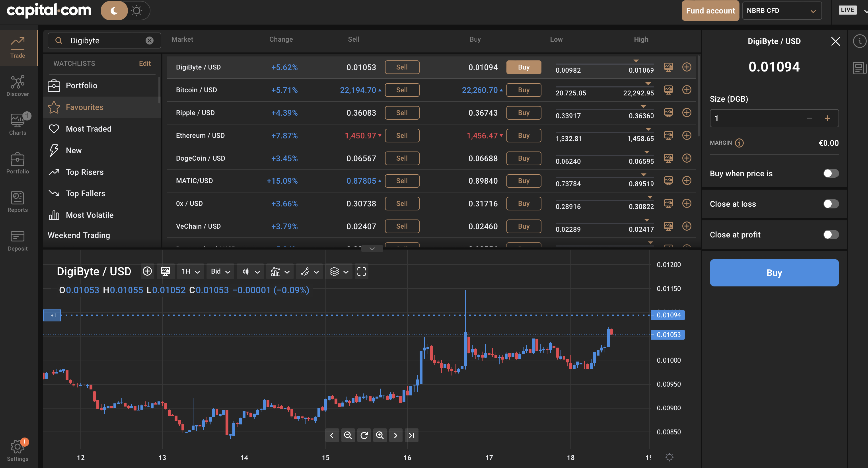Add chart's DigiByte / USD to watchlist
The height and width of the screenshot is (468, 868).
(x=147, y=272)
